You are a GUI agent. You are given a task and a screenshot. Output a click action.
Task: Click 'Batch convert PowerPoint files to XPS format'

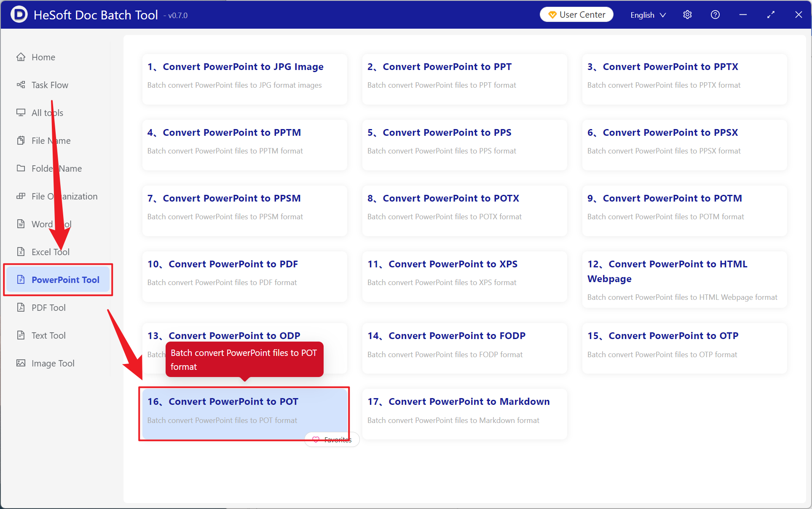(442, 282)
